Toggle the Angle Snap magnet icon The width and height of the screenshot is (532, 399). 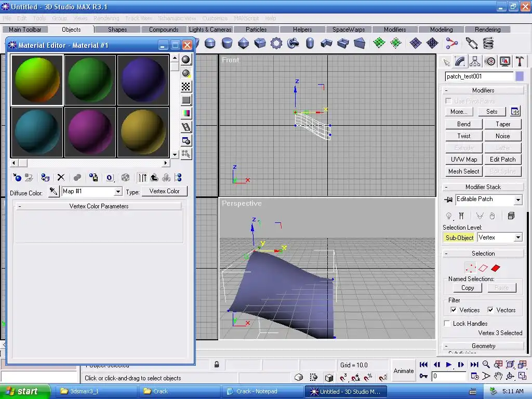[x=355, y=377]
